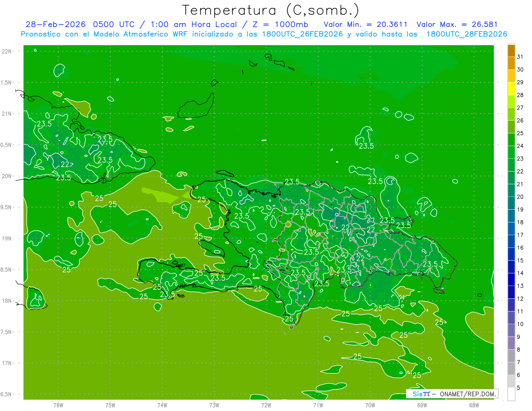Click the legend value 20
The width and height of the screenshot is (532, 411).
tap(520, 197)
